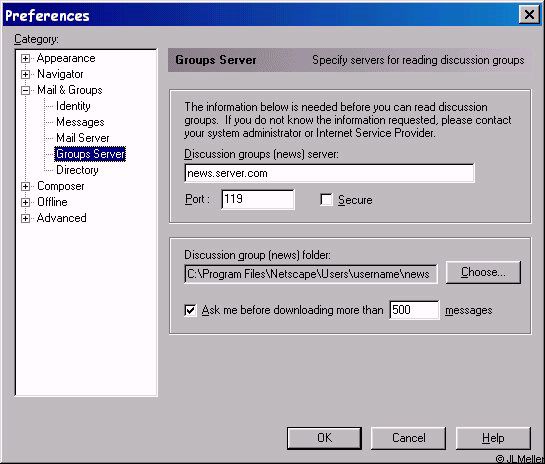545x464 pixels.
Task: Open the Mail Server preferences
Action: pos(83,138)
